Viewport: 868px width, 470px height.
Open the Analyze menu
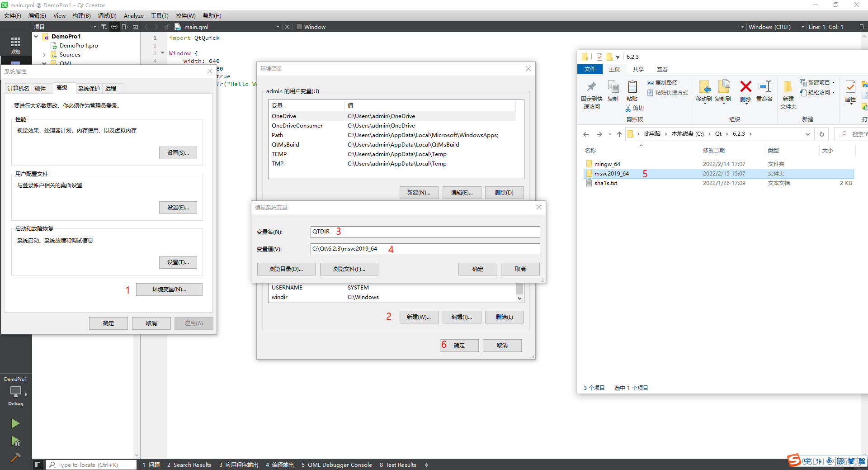click(x=134, y=15)
